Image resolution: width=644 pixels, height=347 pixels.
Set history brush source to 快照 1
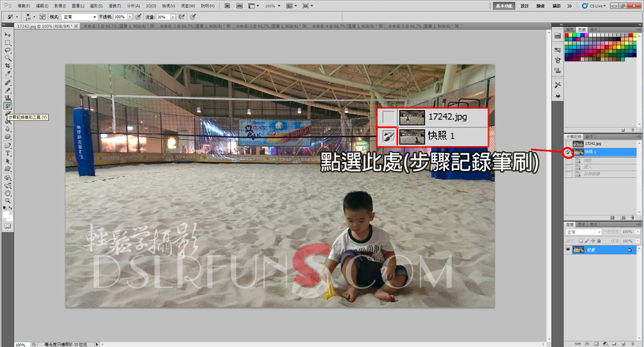(x=568, y=152)
